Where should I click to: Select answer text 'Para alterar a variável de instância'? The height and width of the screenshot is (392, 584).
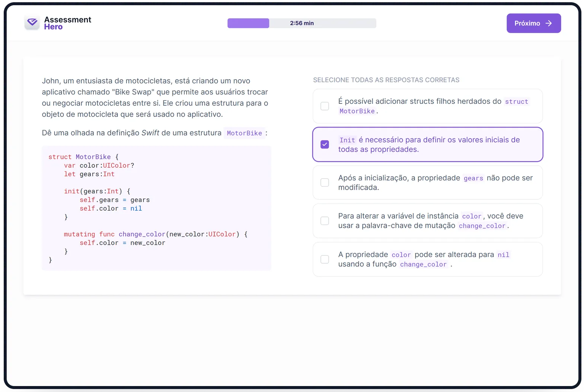pos(398,216)
